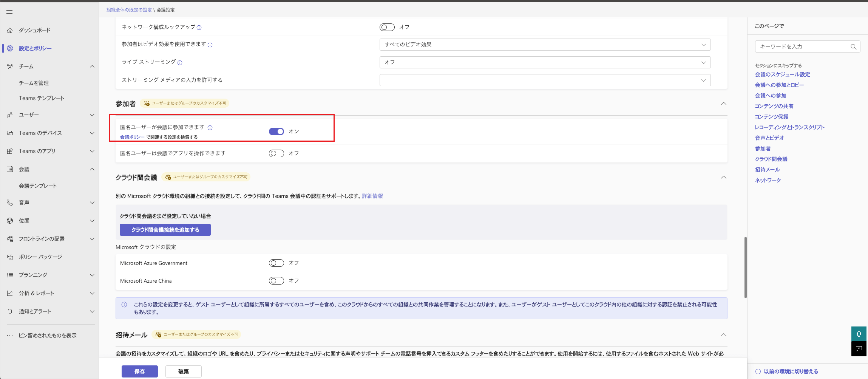Viewport: 868px width, 379px height.
Task: Click the meetings calendar icon in sidebar
Action: tap(10, 169)
